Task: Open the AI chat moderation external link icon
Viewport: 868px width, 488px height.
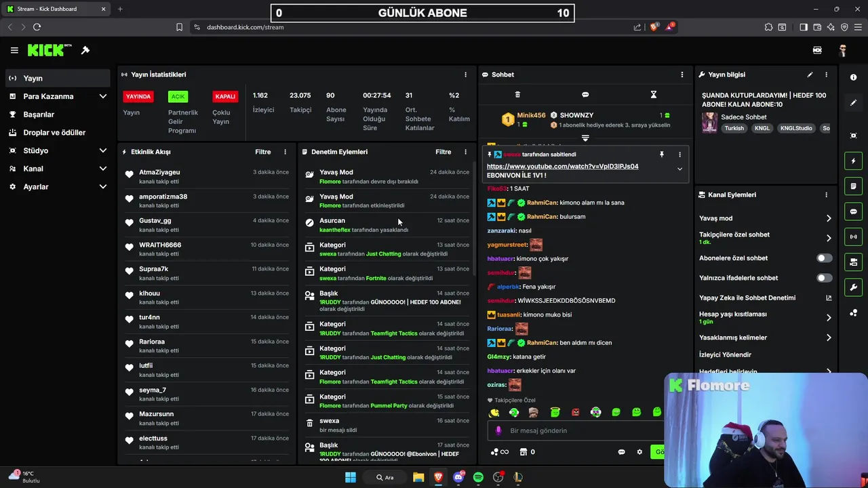Action: (828, 298)
